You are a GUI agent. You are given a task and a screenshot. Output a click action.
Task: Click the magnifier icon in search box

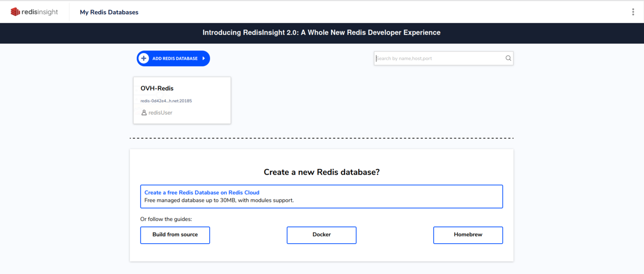pyautogui.click(x=508, y=58)
